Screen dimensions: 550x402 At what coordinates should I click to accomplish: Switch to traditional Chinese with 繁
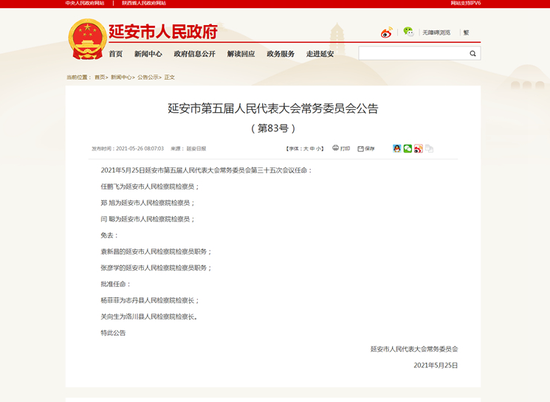466,33
